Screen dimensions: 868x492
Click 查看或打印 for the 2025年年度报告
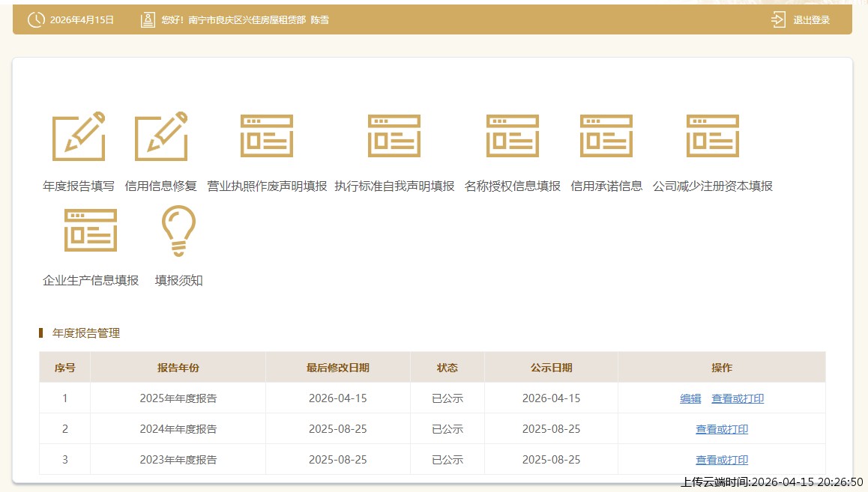point(737,398)
